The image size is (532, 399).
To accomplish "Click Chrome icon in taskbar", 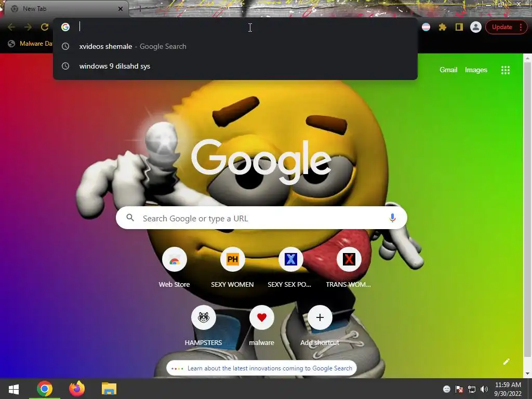I will [x=45, y=389].
